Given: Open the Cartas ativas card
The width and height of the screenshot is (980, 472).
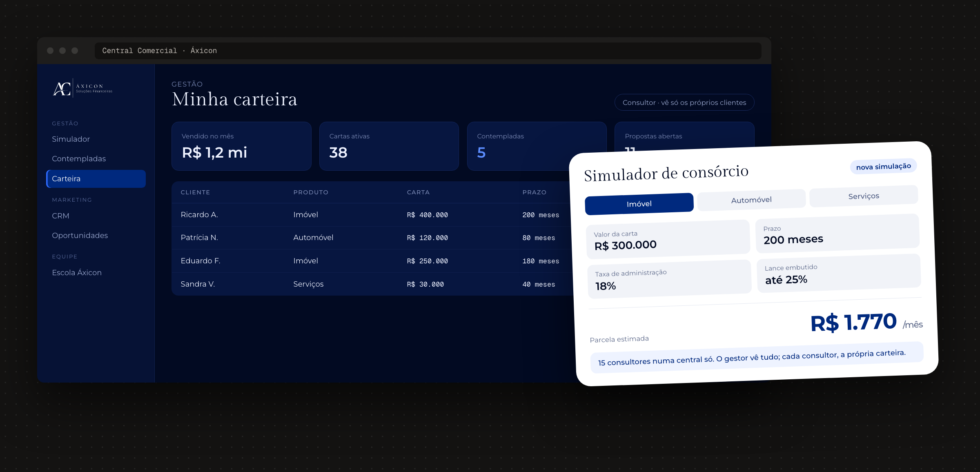Looking at the screenshot, I should point(389,146).
